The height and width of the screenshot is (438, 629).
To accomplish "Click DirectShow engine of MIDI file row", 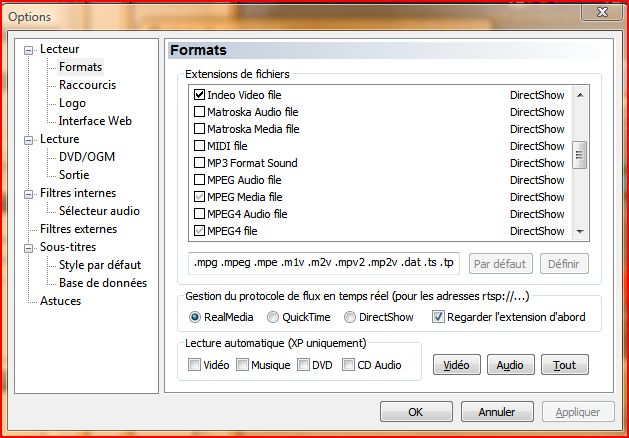I will click(x=537, y=146).
